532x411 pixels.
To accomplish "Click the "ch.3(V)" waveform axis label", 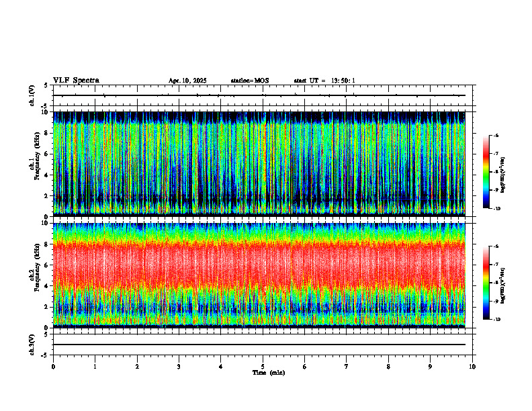I will pos(32,345).
